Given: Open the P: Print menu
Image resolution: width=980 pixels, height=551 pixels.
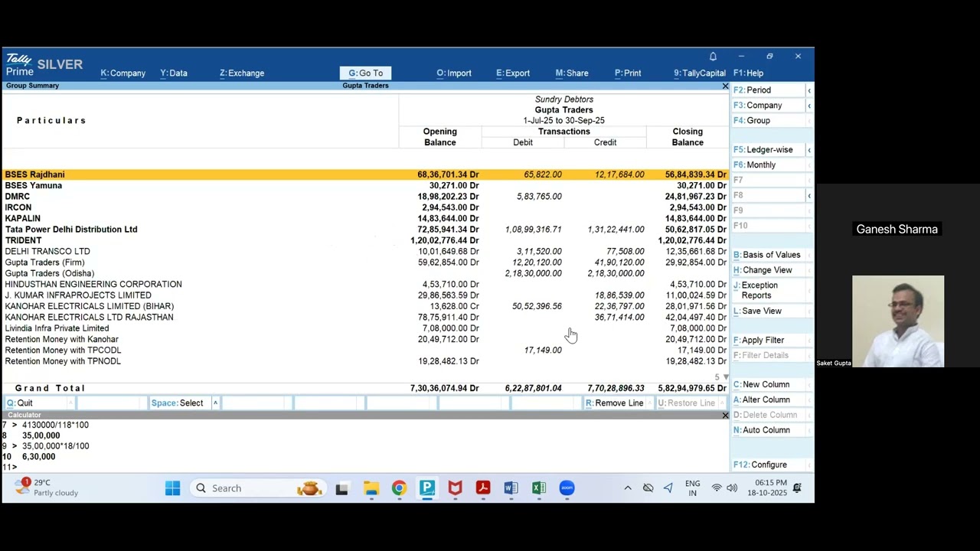Looking at the screenshot, I should coord(628,73).
